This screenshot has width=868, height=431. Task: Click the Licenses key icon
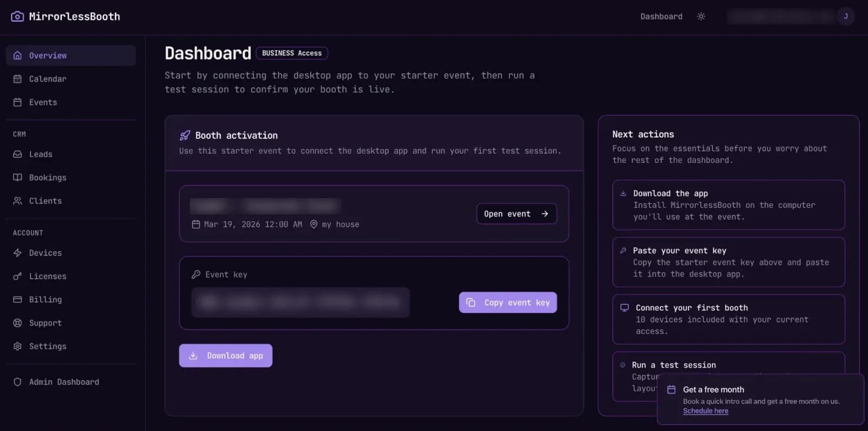17,276
